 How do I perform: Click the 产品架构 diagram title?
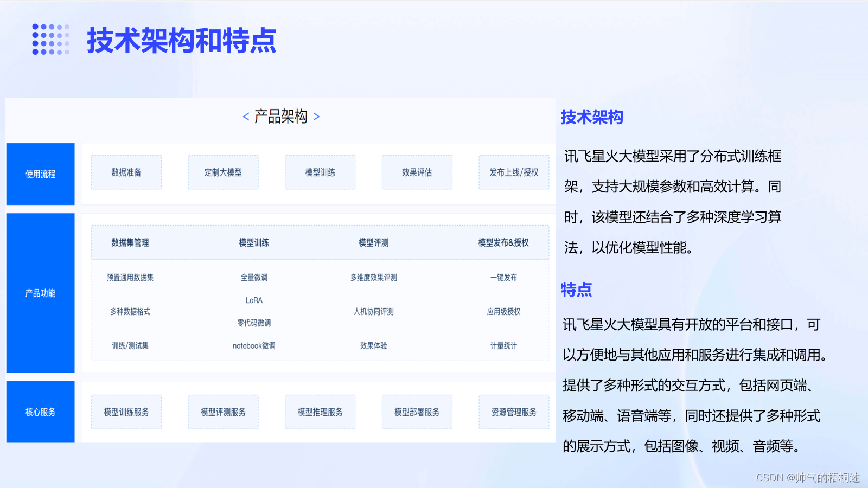click(281, 117)
